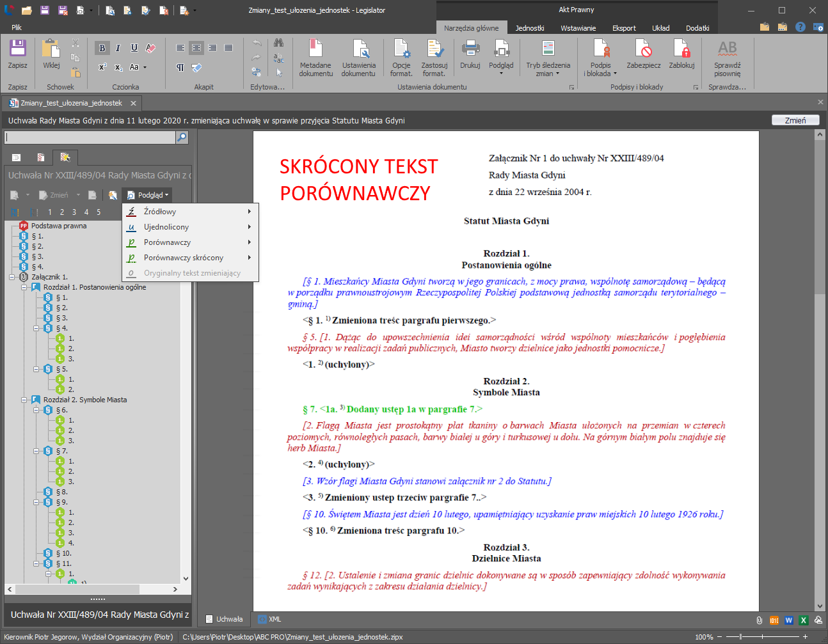The image size is (828, 644).
Task: Toggle Bold formatting
Action: pyautogui.click(x=102, y=48)
